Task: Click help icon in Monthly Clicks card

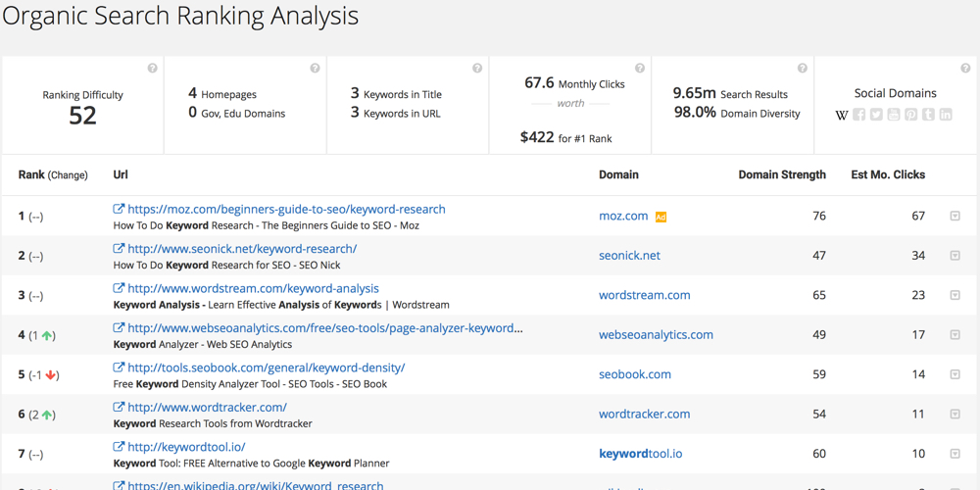Action: [x=640, y=69]
